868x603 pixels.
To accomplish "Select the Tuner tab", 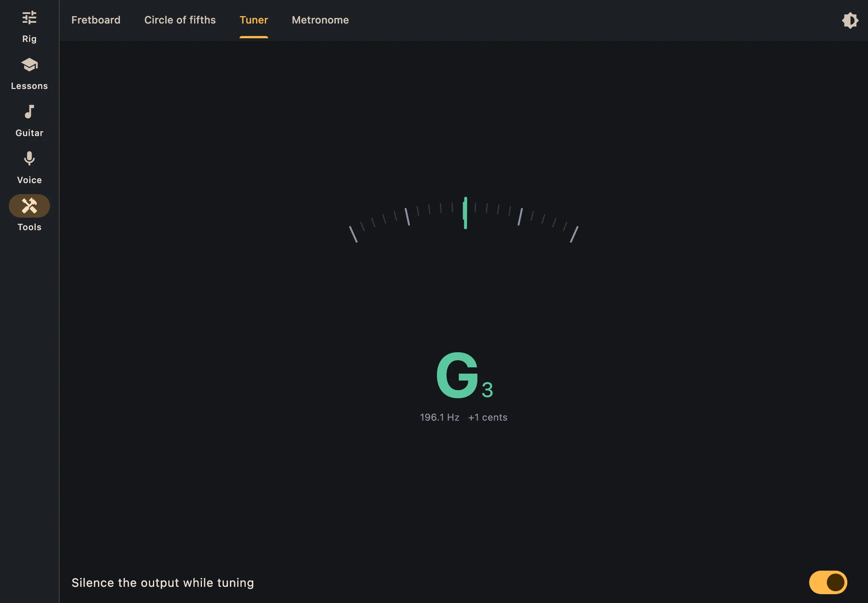I will click(x=253, y=20).
